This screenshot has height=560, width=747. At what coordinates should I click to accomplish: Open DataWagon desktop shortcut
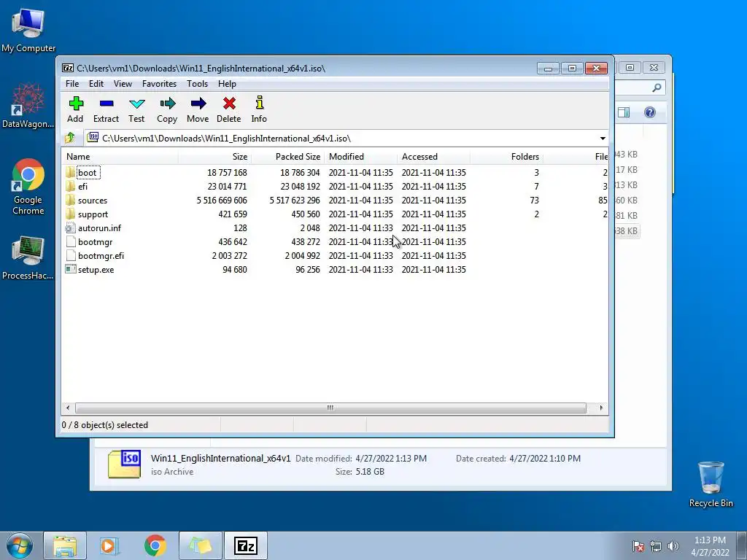[x=28, y=106]
